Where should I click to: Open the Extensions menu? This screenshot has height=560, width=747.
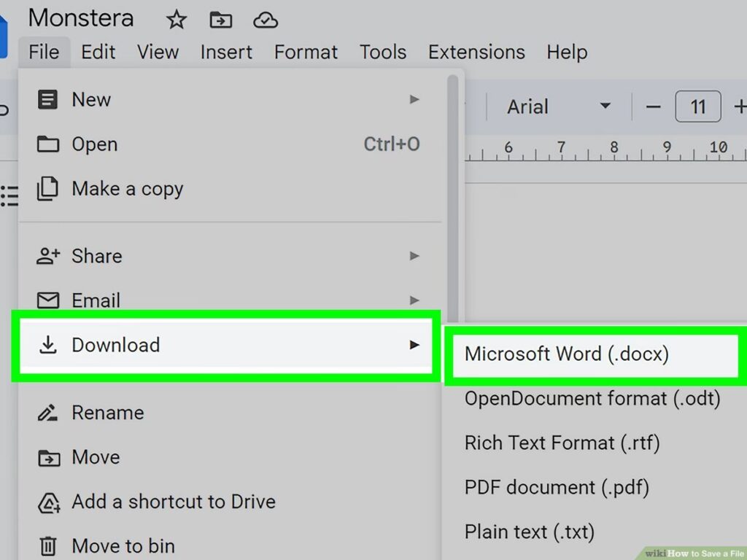[x=476, y=52]
